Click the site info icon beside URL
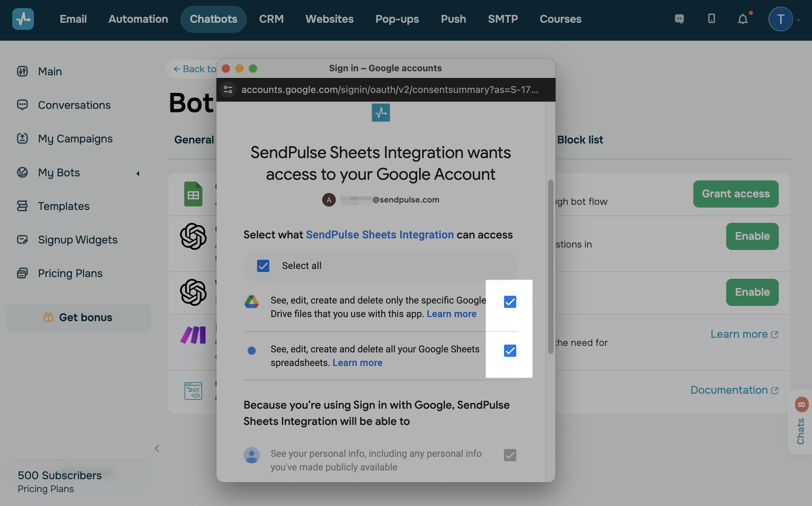 (228, 90)
